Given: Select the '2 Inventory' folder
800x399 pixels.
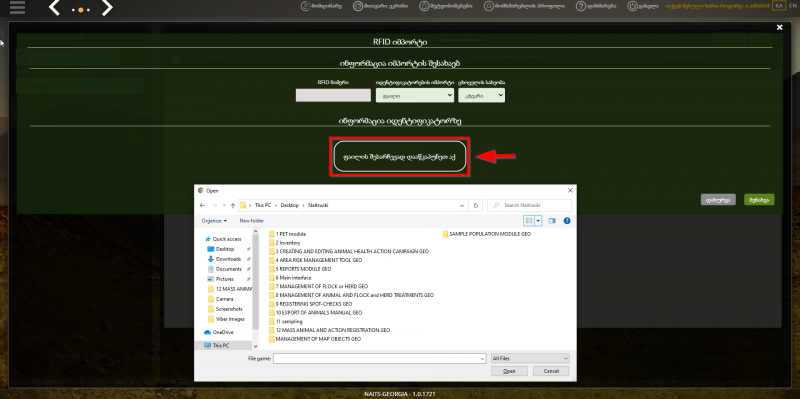Looking at the screenshot, I should click(285, 243).
